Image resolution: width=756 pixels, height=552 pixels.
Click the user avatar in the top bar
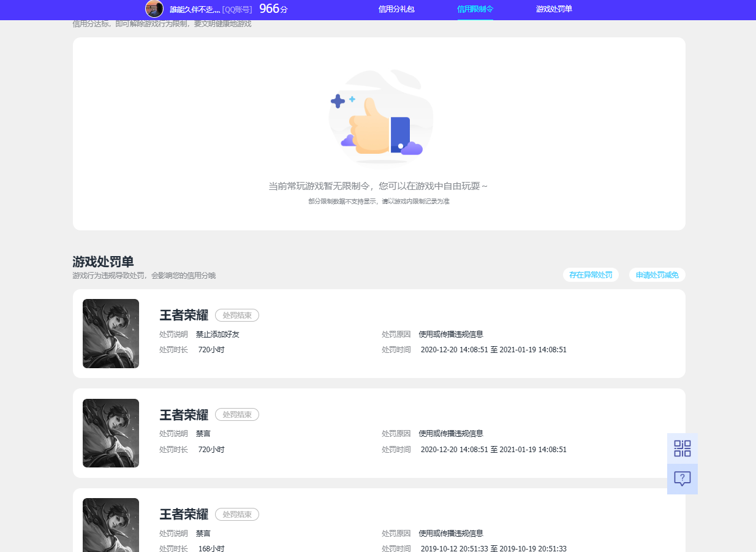(x=153, y=9)
